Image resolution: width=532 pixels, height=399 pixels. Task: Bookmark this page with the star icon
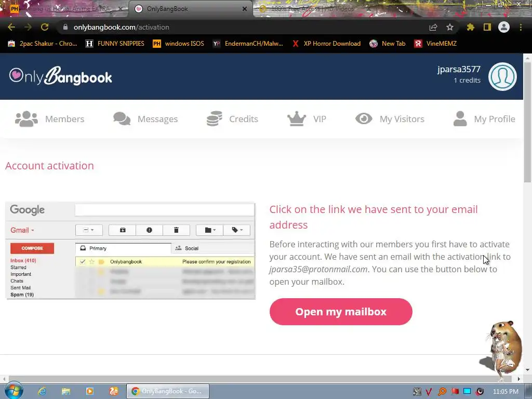click(x=450, y=27)
